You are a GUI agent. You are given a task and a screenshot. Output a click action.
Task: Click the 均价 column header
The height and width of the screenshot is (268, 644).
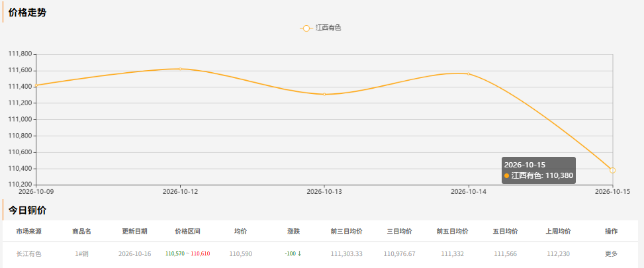tap(241, 232)
